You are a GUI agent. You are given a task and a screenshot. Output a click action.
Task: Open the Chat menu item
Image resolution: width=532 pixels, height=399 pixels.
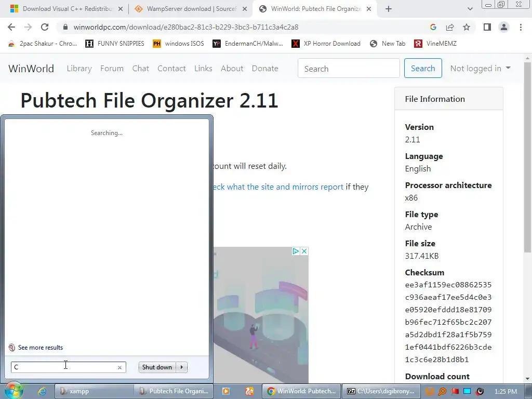tap(140, 69)
